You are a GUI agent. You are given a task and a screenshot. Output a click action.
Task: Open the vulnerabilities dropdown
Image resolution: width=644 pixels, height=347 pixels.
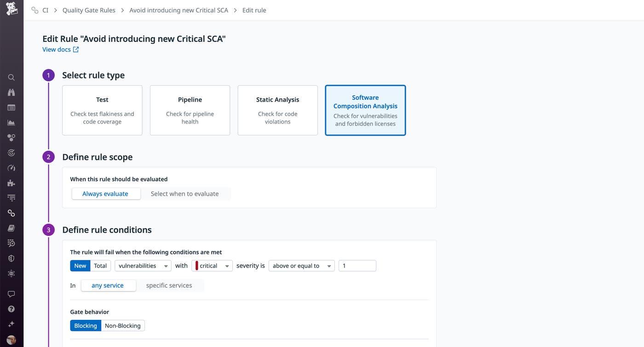pos(143,266)
